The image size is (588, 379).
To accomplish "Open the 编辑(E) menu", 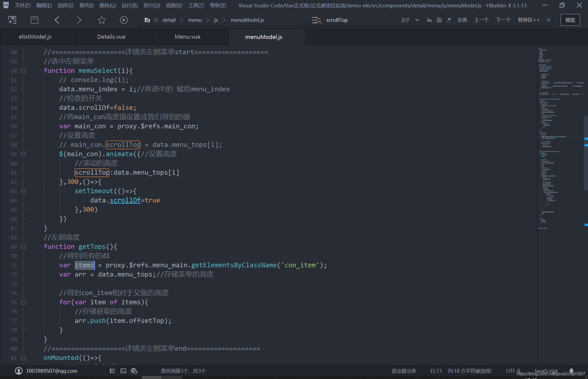I will [x=44, y=5].
